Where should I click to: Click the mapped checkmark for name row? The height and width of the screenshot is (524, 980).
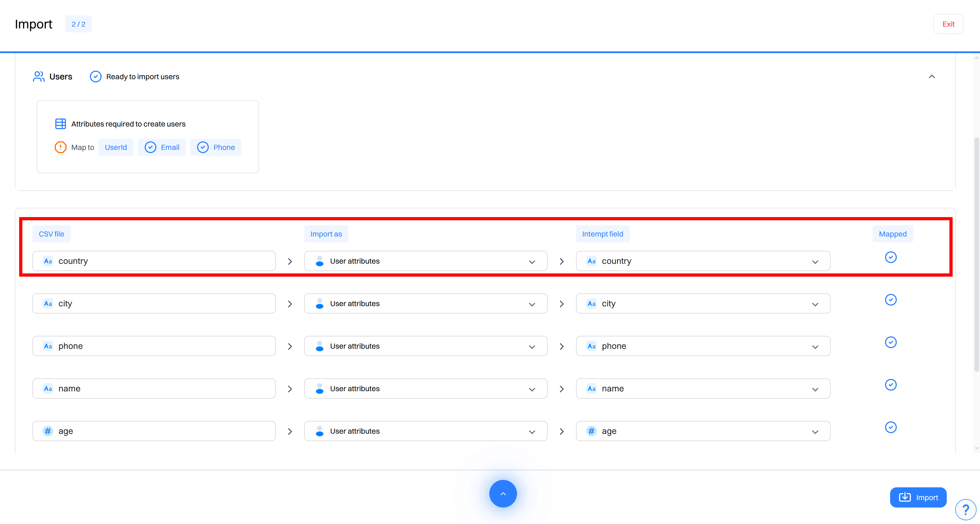pyautogui.click(x=891, y=385)
